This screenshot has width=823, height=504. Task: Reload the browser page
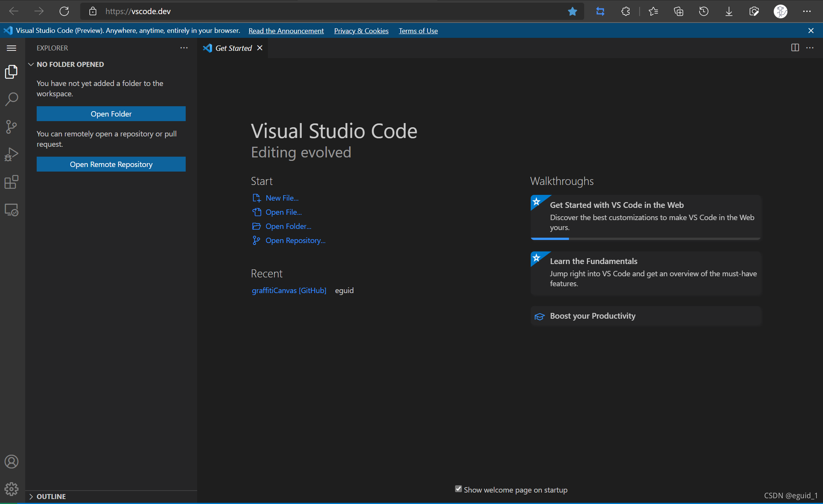pos(64,11)
